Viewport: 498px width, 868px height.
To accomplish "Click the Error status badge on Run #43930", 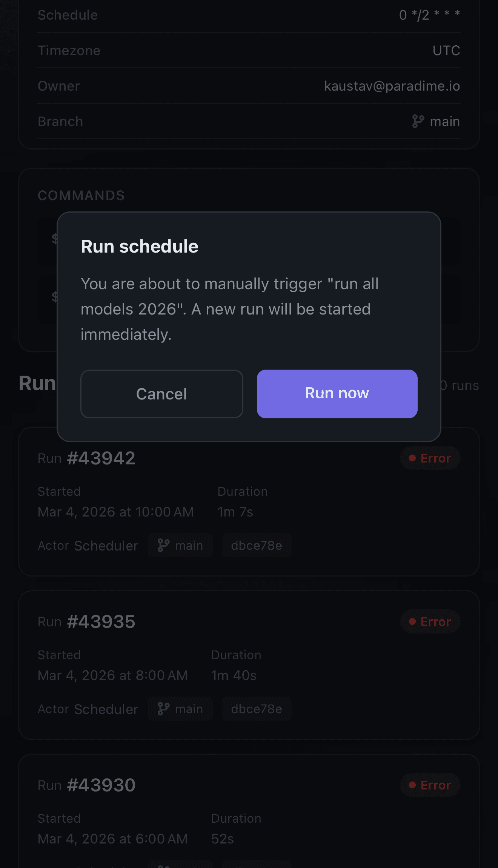I will (430, 785).
